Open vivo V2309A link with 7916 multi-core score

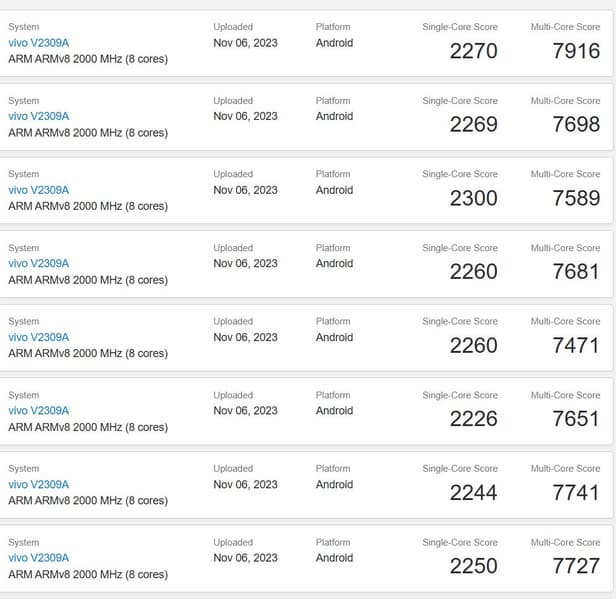pyautogui.click(x=38, y=43)
